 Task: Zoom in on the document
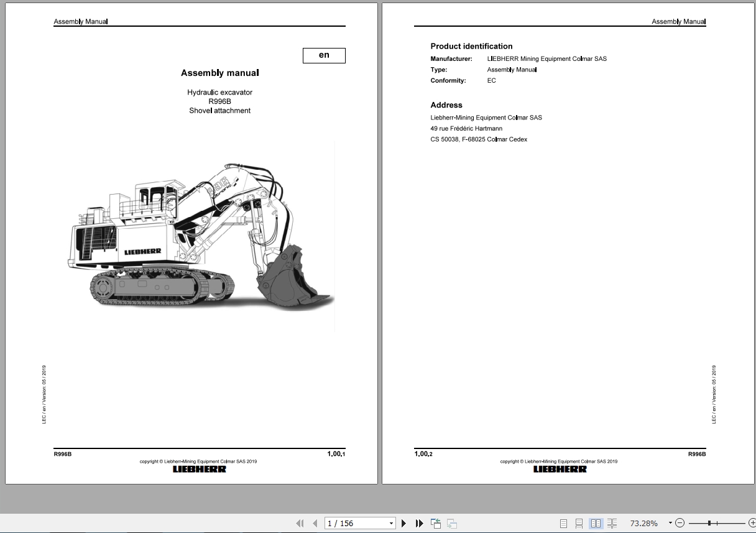tap(750, 523)
